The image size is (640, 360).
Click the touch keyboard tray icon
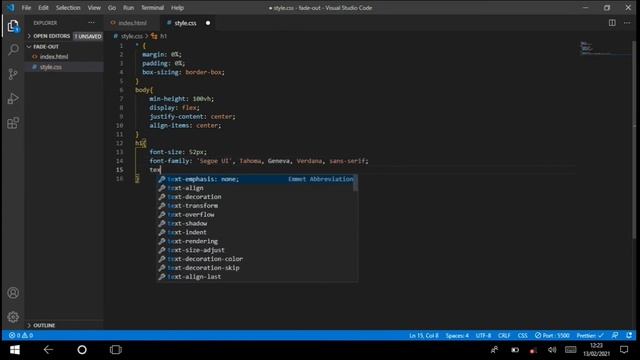click(x=571, y=350)
